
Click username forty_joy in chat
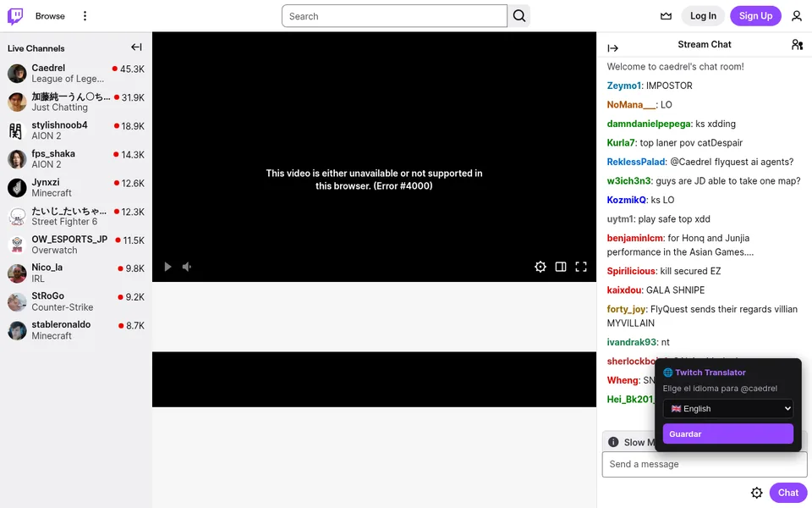tap(626, 309)
